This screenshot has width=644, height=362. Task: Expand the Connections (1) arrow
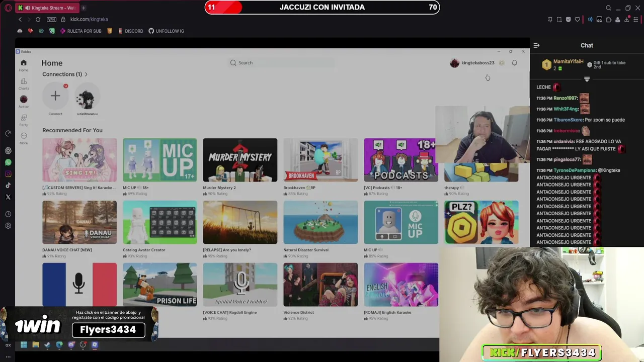coord(86,74)
